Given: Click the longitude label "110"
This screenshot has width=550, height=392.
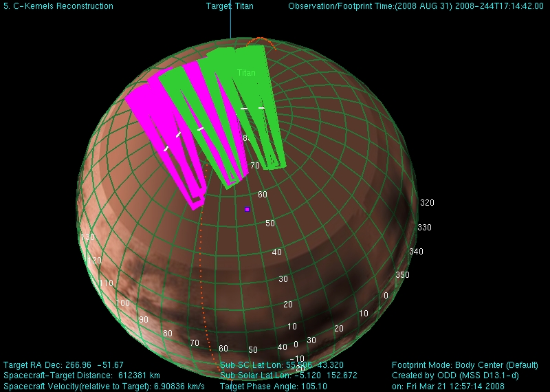Looking at the screenshot, I should coord(107,283).
